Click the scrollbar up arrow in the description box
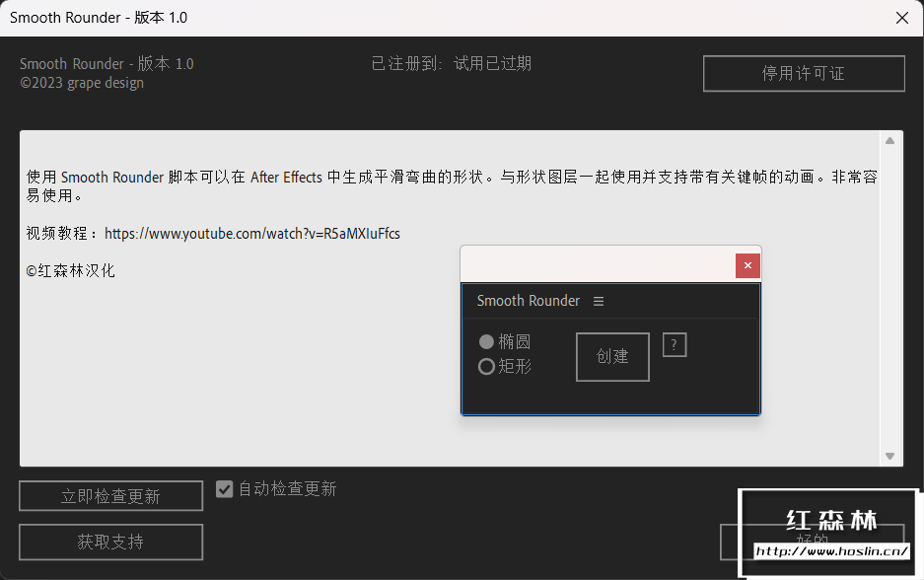Screen dimensions: 924x580 point(889,141)
